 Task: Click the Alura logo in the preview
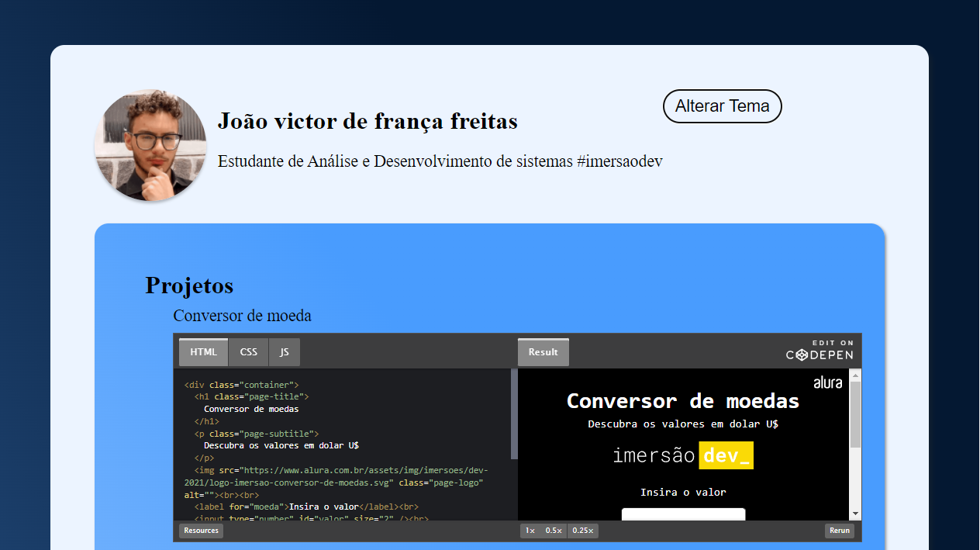pos(829,381)
